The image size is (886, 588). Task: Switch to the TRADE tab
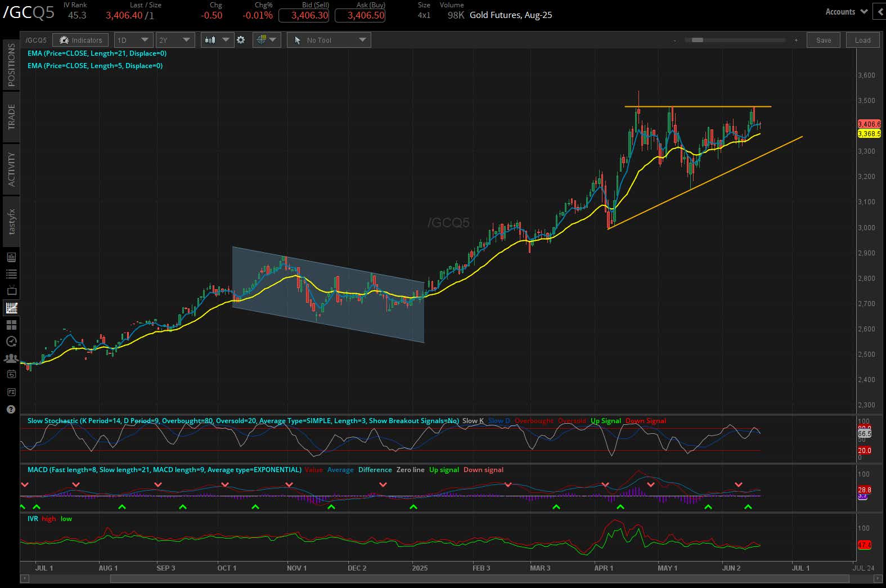pos(11,117)
